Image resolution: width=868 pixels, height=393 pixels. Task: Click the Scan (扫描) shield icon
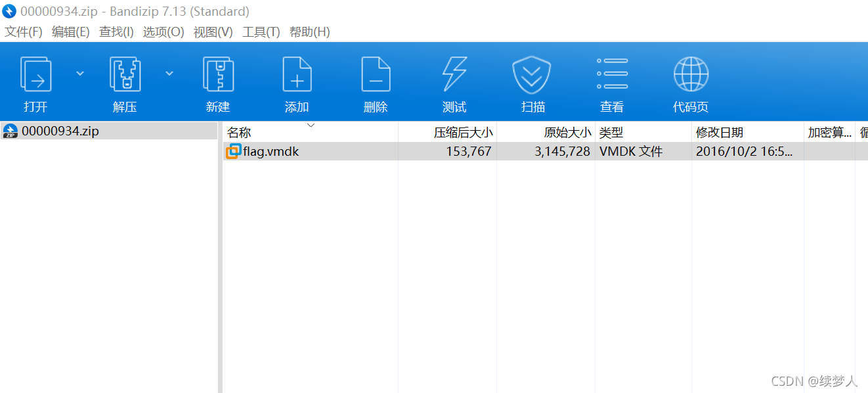[532, 75]
